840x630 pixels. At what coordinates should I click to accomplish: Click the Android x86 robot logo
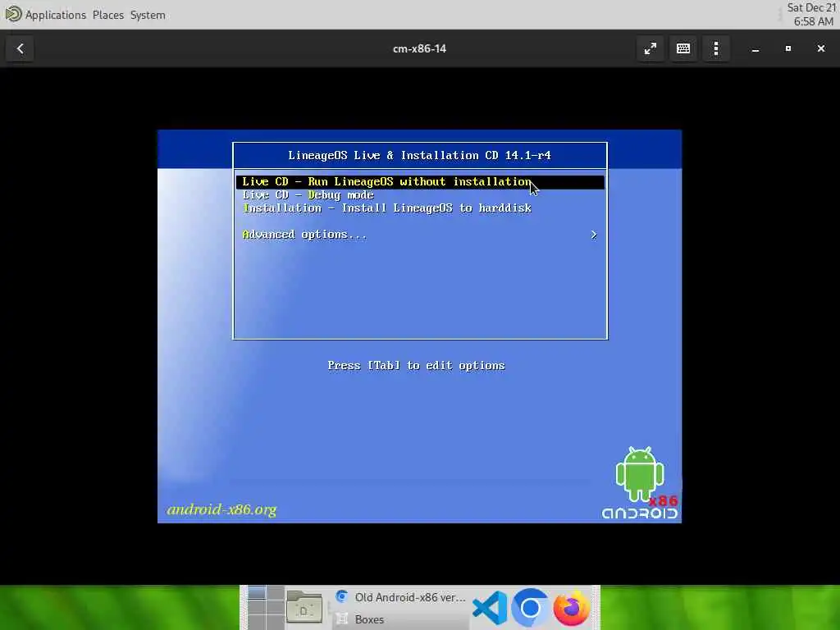click(x=640, y=482)
